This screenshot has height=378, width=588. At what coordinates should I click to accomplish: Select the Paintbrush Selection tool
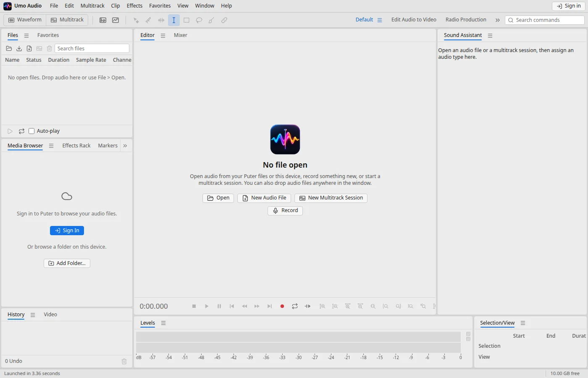click(x=212, y=20)
